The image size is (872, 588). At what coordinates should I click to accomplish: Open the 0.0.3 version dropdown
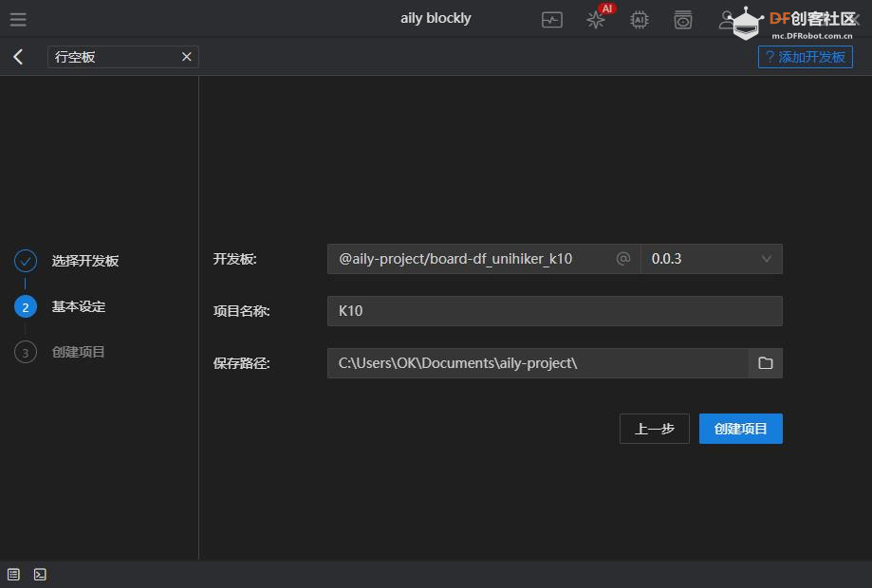tap(712, 259)
